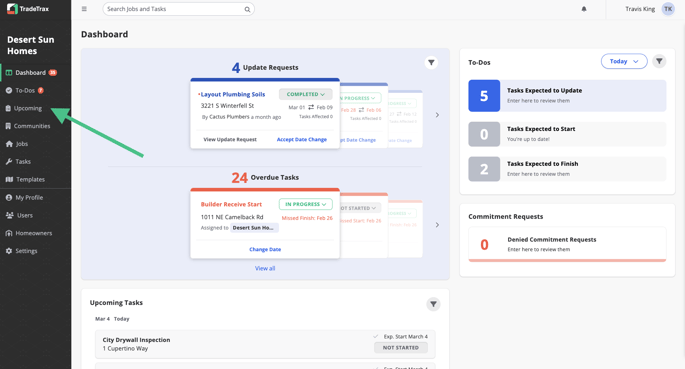Click the Dashboard sidebar icon
685x369 pixels.
tap(9, 72)
